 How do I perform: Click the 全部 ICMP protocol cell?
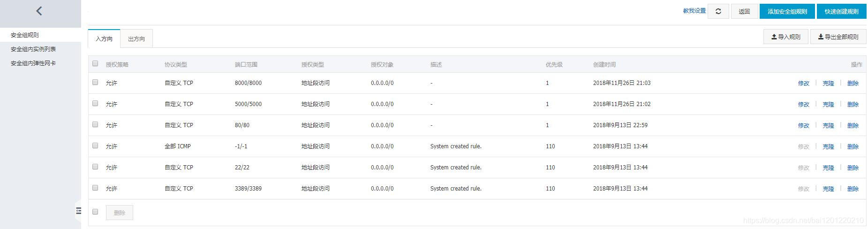pyautogui.click(x=178, y=146)
